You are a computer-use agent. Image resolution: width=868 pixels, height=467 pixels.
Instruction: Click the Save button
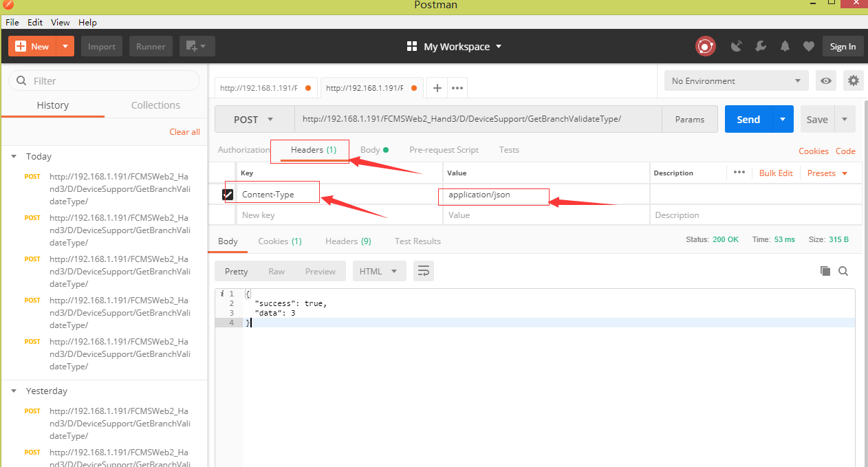click(x=817, y=119)
